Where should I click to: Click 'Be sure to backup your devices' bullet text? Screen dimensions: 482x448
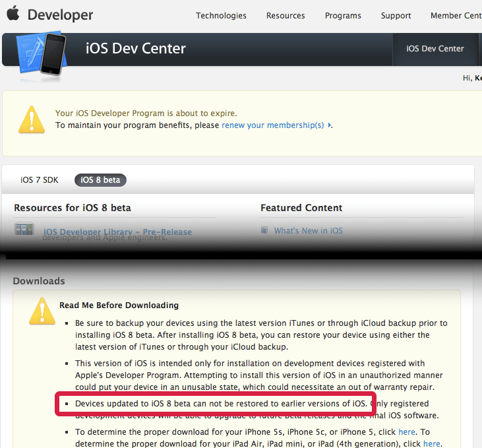(261, 335)
